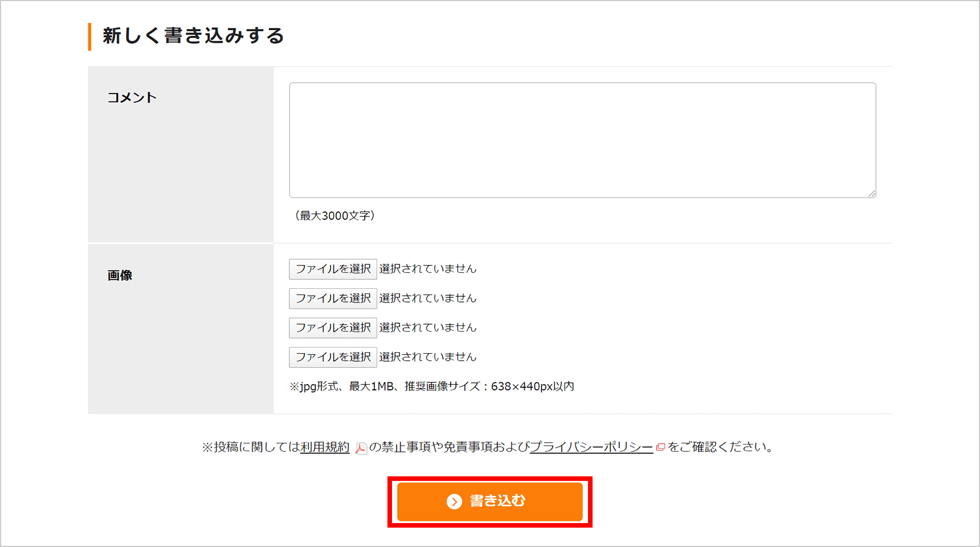Screen dimensions: 980x547
Task: Click the second ファイルを選択 button
Action: 333,298
